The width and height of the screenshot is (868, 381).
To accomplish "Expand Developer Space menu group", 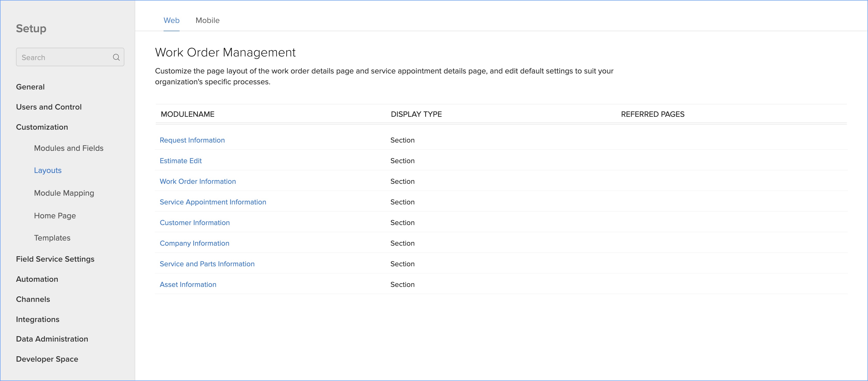I will pos(47,359).
